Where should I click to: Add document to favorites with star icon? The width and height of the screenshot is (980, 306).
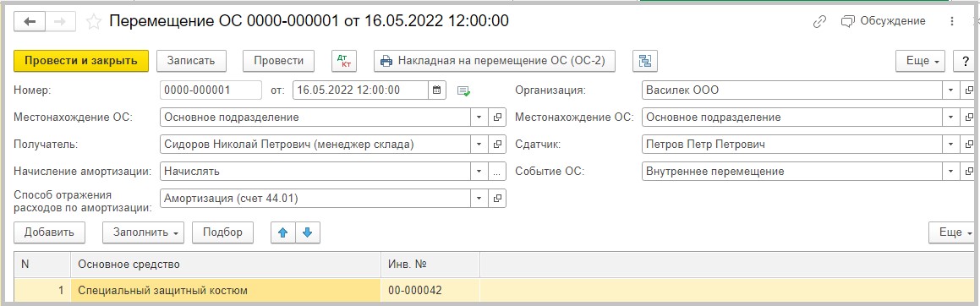[93, 22]
